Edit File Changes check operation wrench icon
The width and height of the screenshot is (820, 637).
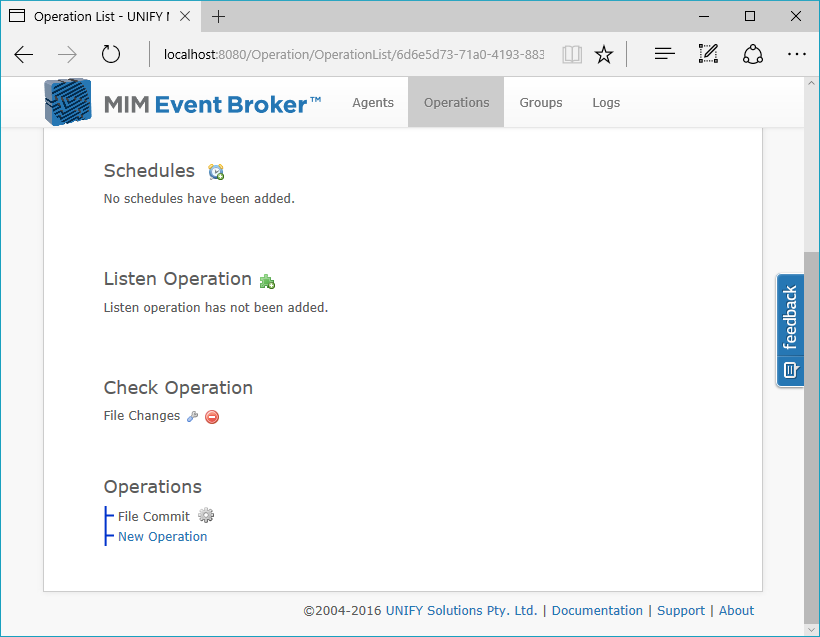click(x=192, y=416)
